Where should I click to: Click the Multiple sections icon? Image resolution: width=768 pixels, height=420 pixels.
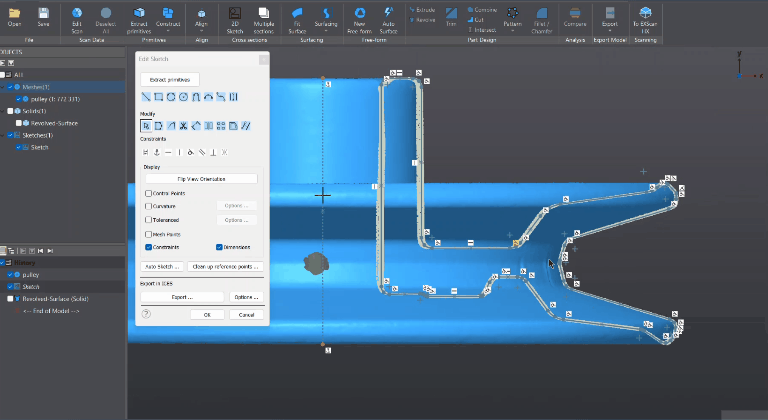pyautogui.click(x=264, y=15)
